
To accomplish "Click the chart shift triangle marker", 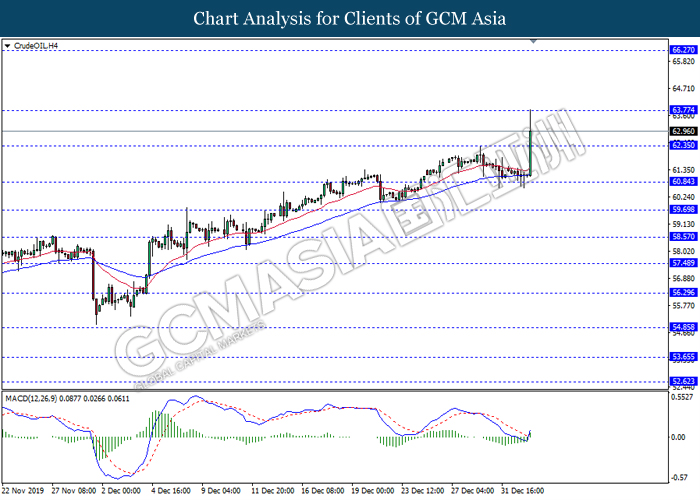I will point(533,41).
